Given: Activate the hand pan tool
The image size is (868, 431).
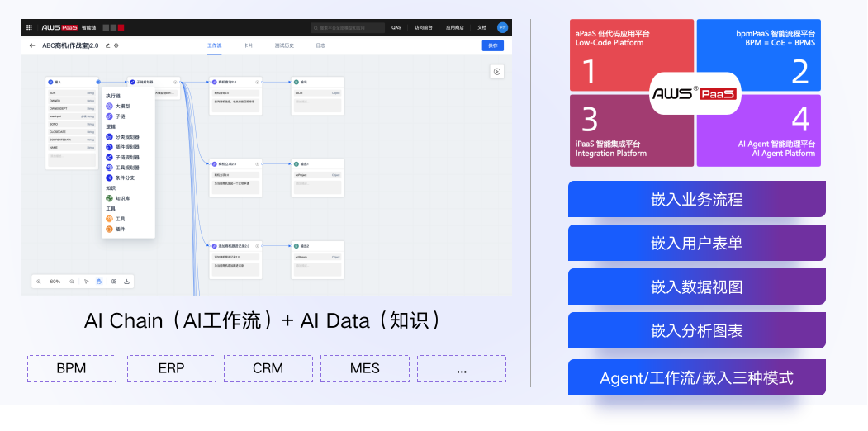Looking at the screenshot, I should click(99, 282).
